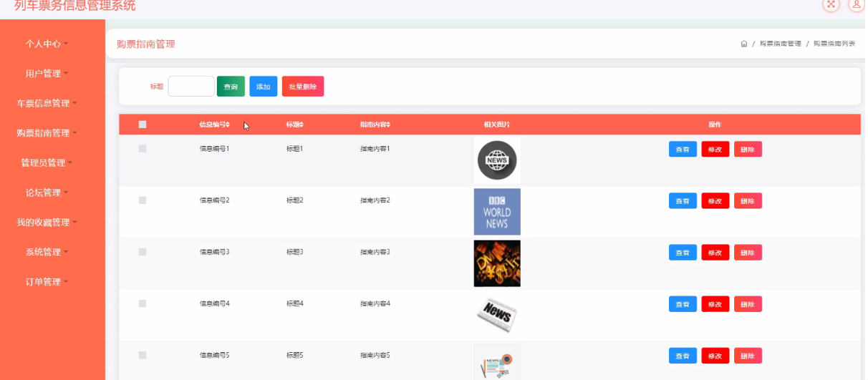Click the red 批量删除 button
The image size is (868, 380).
coord(303,87)
